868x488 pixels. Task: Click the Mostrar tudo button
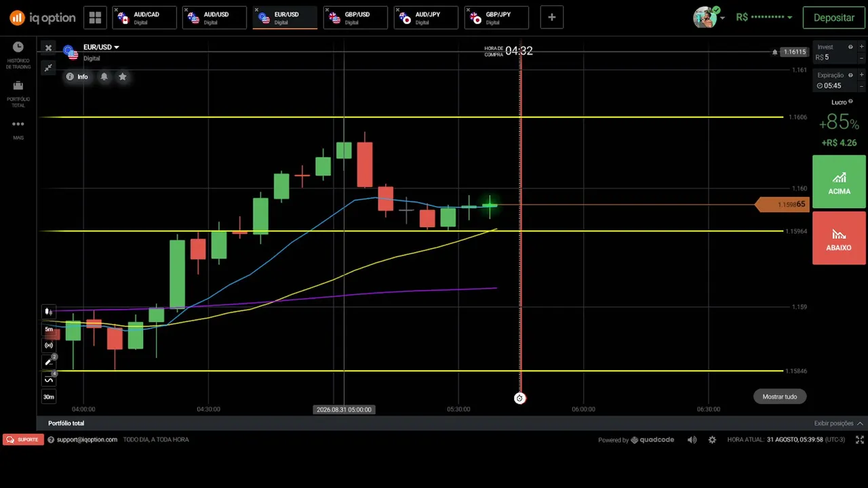(780, 396)
